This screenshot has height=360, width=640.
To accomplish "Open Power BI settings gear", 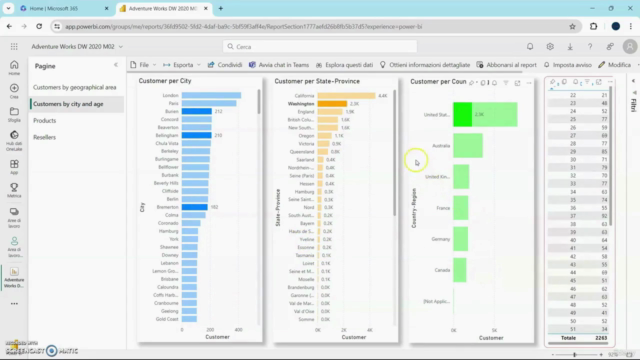I will (550, 47).
